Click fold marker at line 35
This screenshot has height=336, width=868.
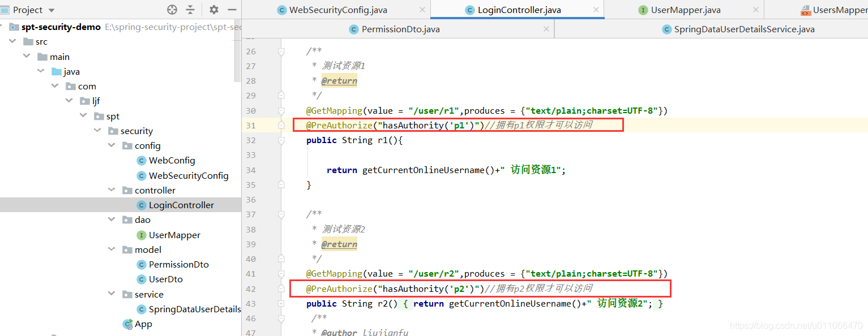pos(281,184)
